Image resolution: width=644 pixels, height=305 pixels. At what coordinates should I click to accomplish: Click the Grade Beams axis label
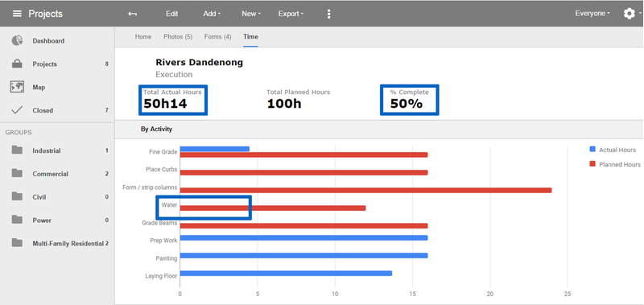159,223
